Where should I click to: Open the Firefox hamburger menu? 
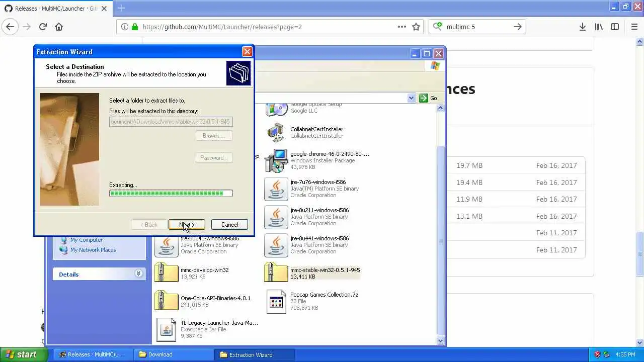point(634,27)
